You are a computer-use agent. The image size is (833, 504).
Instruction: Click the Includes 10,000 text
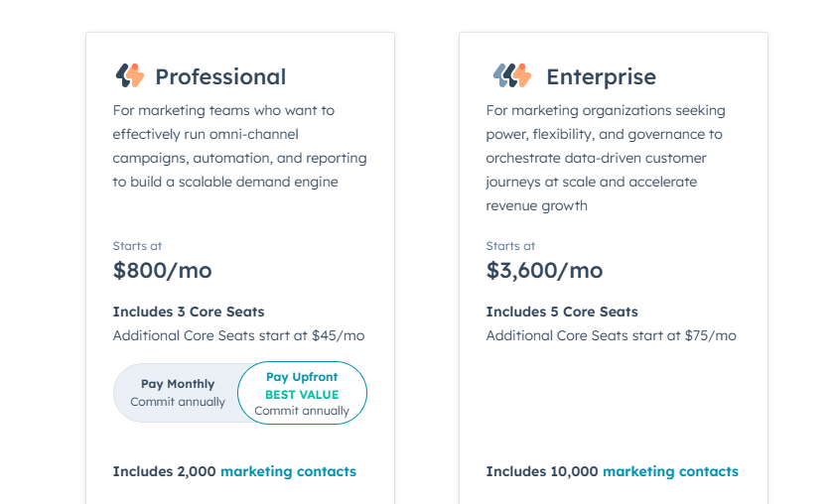(542, 471)
